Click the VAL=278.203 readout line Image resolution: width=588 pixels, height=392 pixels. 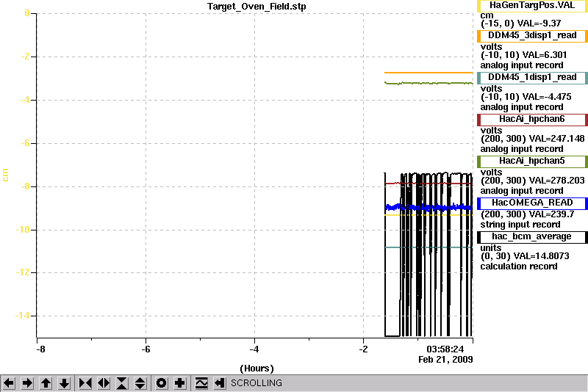532,181
